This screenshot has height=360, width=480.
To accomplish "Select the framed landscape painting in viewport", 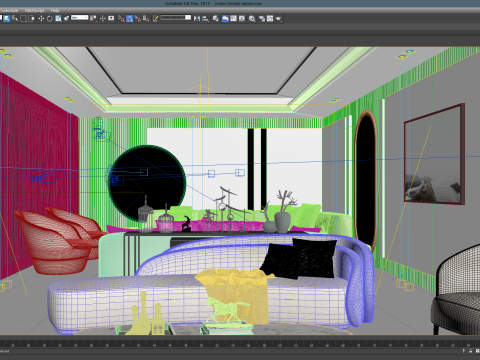I will [434, 154].
